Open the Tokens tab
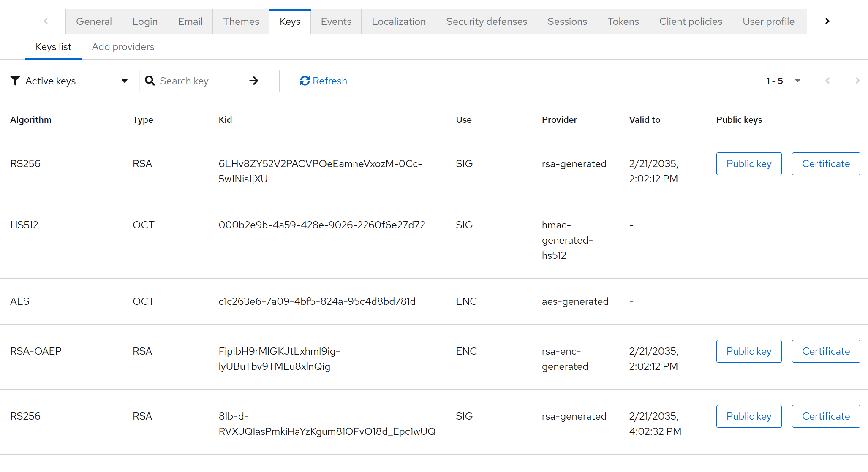 pyautogui.click(x=623, y=22)
